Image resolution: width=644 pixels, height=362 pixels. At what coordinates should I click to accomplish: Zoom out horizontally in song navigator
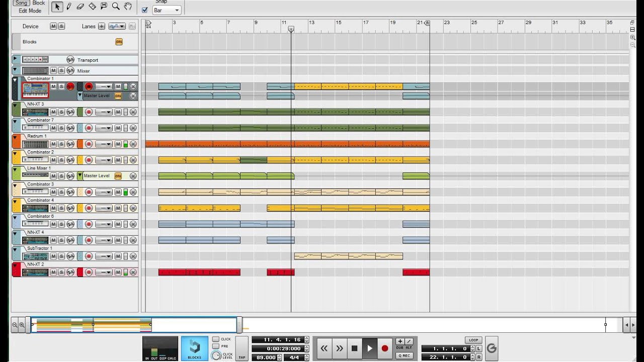click(x=15, y=325)
